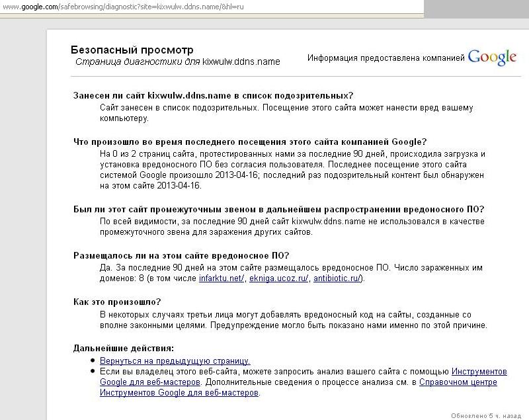Click heading 'Был ли этот сайт промежуточным звеном'
Viewport: 529px width, 420px height.
point(278,209)
